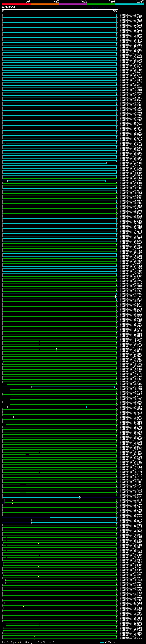Select the UniRef100_Q42949 label
Viewport: 146px width, 644px height.
tap(131, 304)
